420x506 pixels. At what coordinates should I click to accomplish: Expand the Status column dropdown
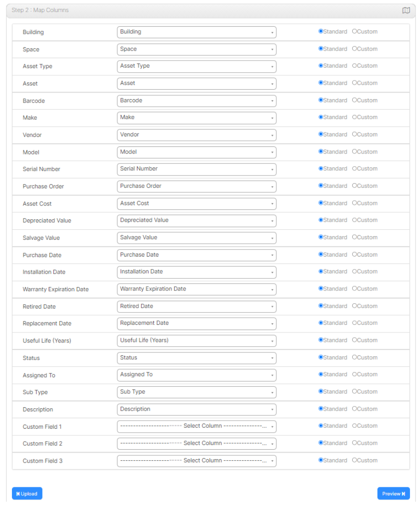tap(197, 358)
